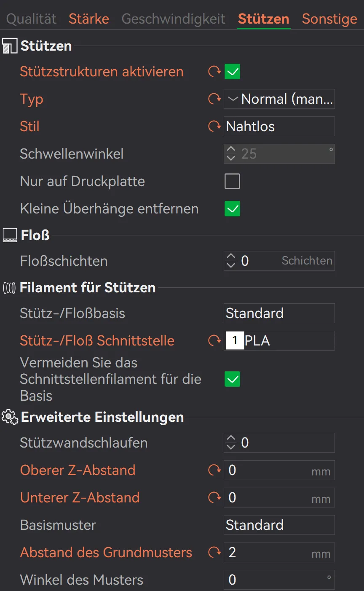The height and width of the screenshot is (591, 364).
Task: Revert Oberer Z-Abstand with the reset arrow
Action: tap(215, 470)
